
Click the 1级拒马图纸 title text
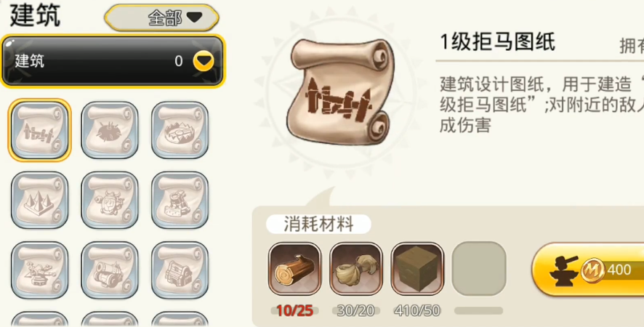pos(497,42)
